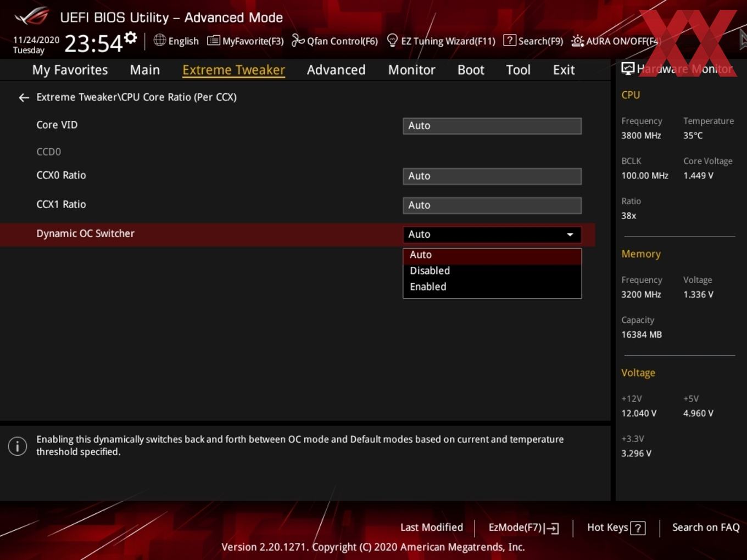747x560 pixels.
Task: Toggle AURA ON/OFF lighting
Action: click(615, 41)
